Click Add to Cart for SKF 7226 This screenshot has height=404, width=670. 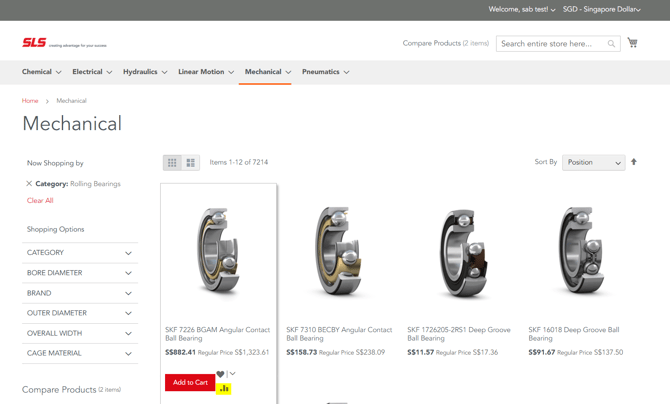click(x=190, y=382)
